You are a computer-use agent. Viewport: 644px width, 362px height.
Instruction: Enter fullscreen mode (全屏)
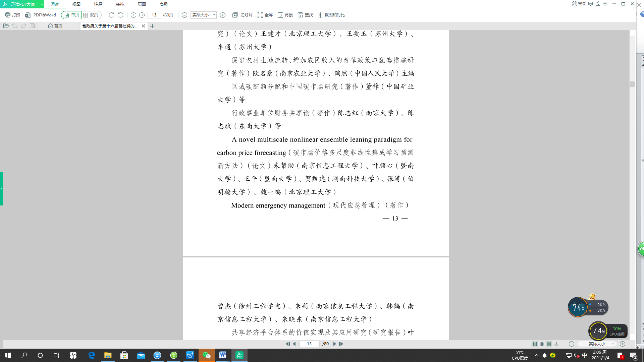(x=265, y=15)
